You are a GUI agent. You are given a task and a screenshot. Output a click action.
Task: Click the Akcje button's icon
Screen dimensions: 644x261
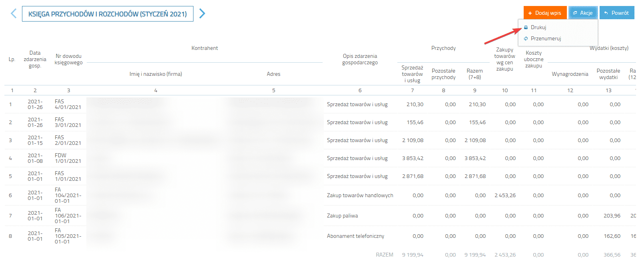[x=575, y=13]
